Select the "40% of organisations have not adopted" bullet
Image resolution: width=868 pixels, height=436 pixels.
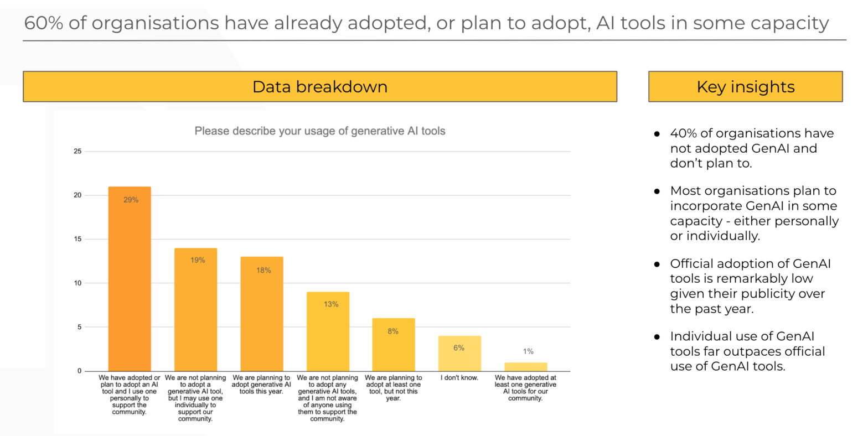click(x=751, y=148)
